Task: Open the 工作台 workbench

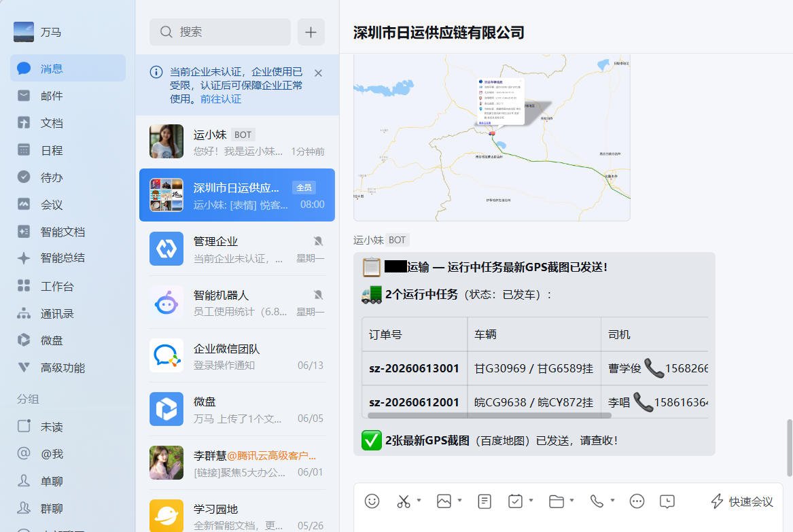Action: pyautogui.click(x=68, y=286)
